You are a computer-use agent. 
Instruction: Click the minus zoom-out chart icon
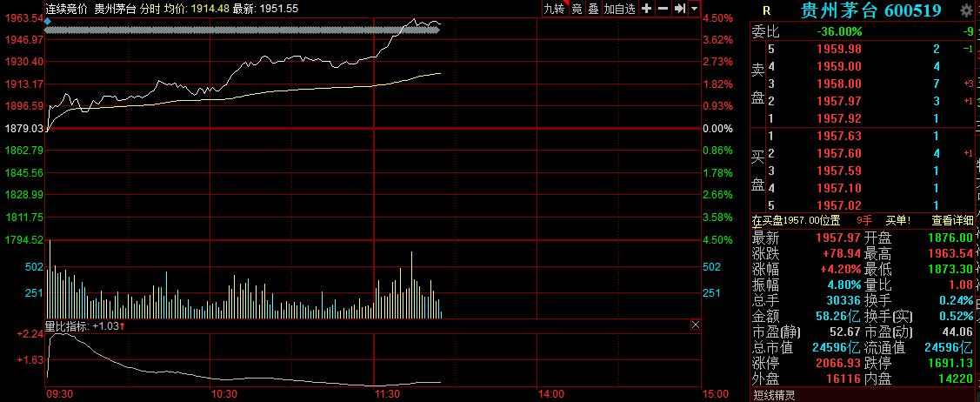[x=663, y=9]
